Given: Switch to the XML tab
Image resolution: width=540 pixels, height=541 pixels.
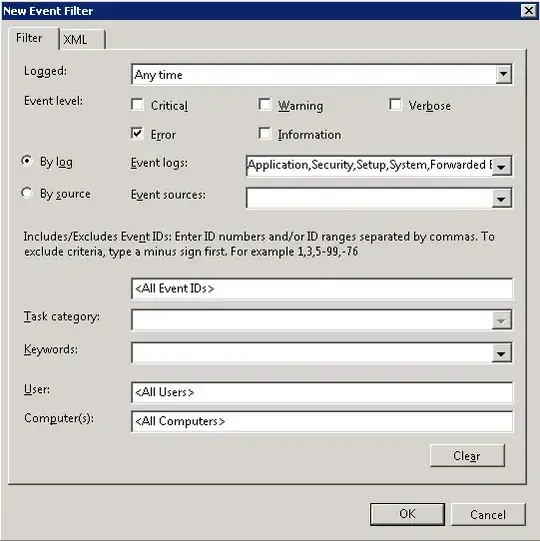Looking at the screenshot, I should point(82,40).
